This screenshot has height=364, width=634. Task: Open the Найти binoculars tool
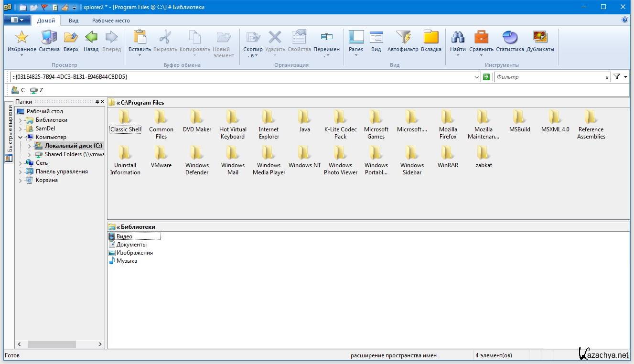[458, 38]
